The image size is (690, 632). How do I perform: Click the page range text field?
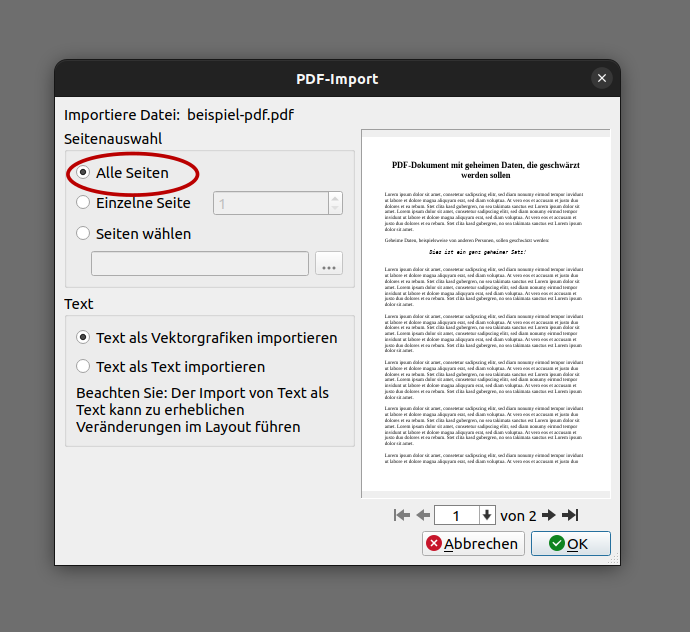(x=201, y=264)
